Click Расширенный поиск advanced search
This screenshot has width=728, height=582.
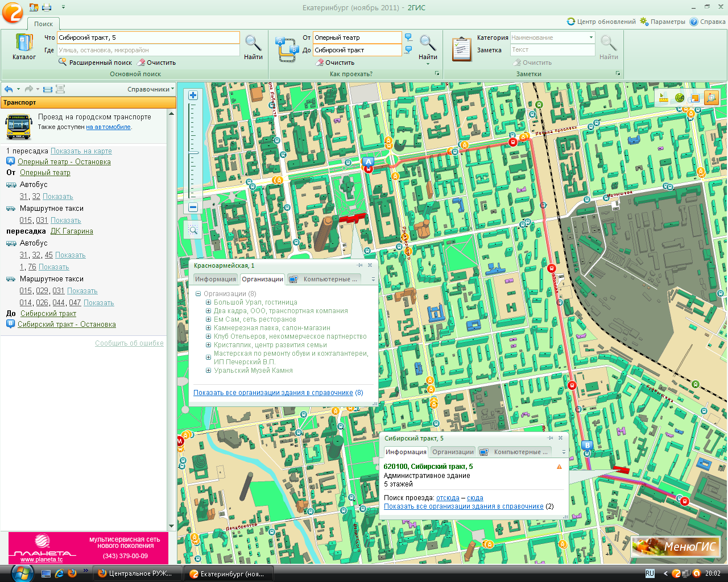[x=100, y=63]
